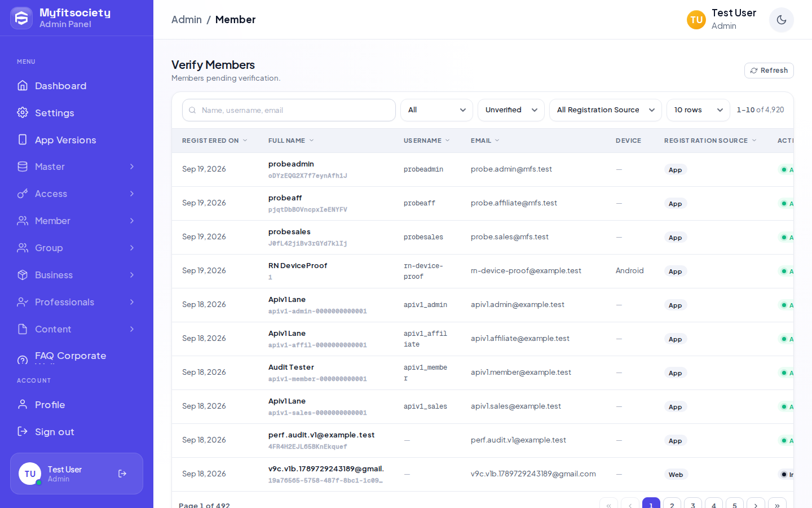Screen dimensions: 812x508
Task: Click the Sign out icon in the Account section
Action: point(23,431)
